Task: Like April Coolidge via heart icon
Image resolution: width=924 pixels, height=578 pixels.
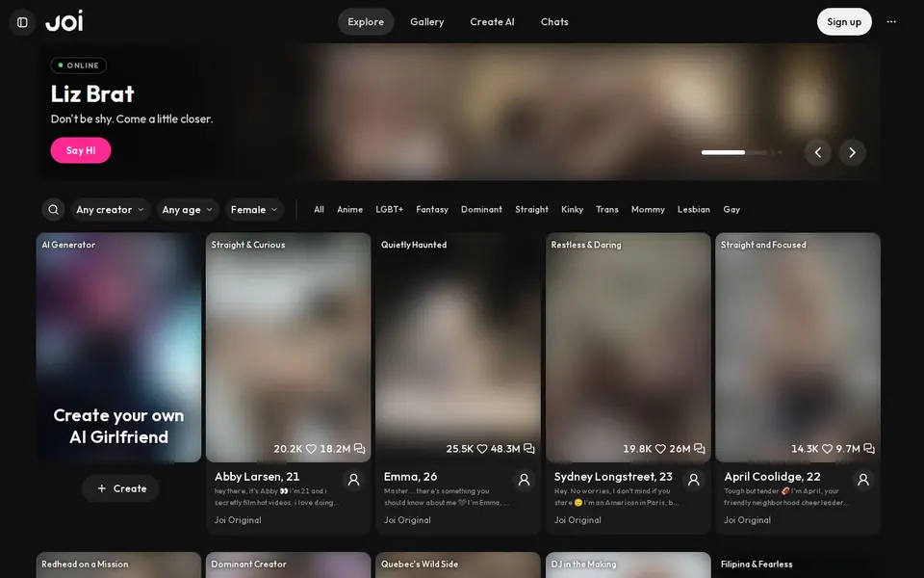Action: [x=828, y=449]
